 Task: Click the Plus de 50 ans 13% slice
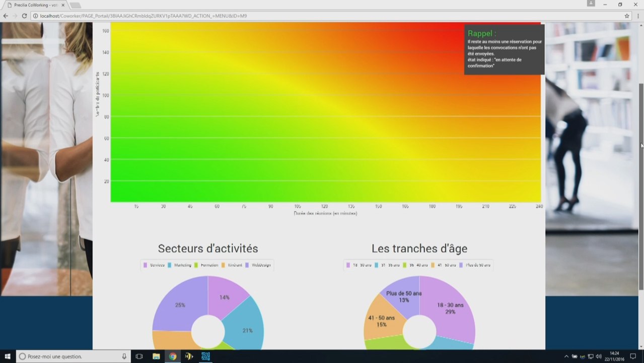click(404, 296)
